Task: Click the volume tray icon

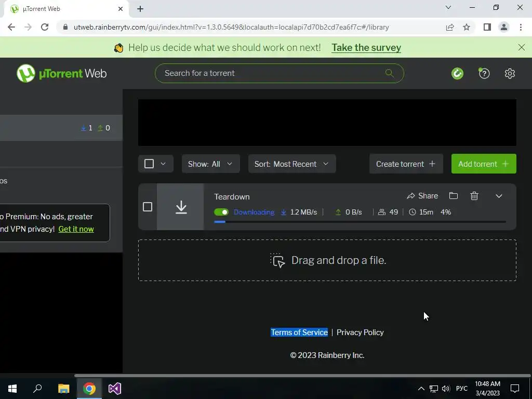Action: click(x=446, y=389)
